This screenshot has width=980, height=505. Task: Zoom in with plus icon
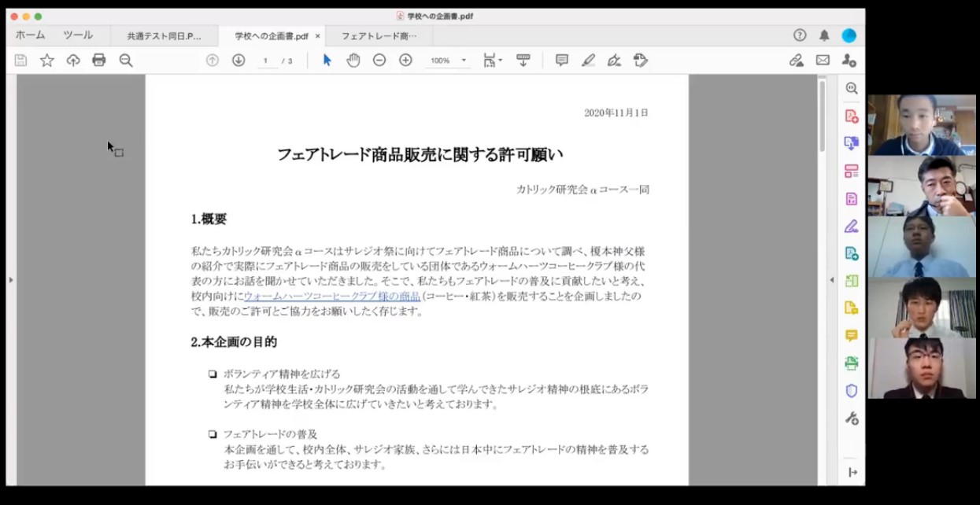(x=406, y=61)
